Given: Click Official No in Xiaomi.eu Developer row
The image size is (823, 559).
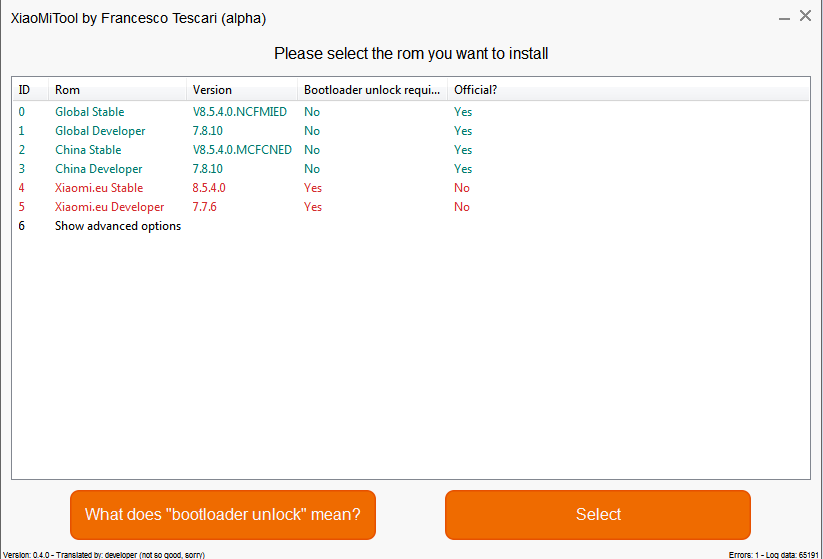Looking at the screenshot, I should click(x=462, y=207).
